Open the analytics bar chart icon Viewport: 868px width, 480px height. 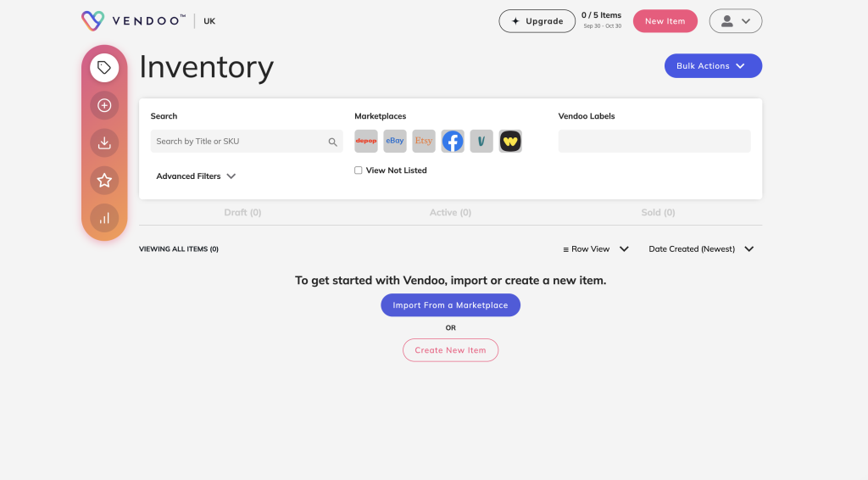point(104,218)
